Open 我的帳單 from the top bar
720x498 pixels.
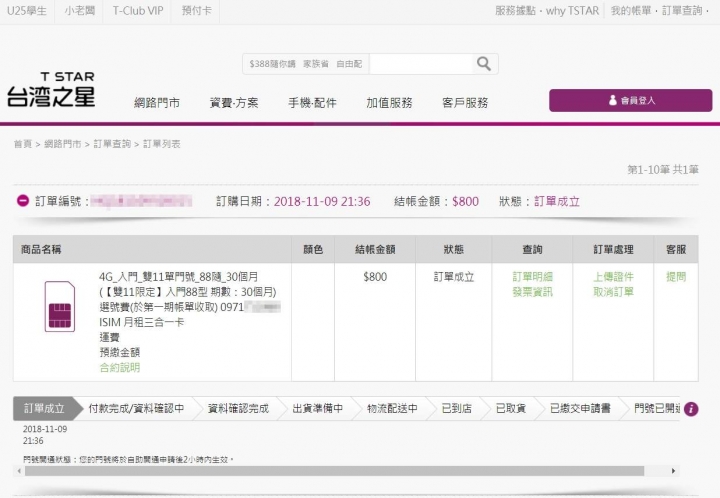(x=631, y=11)
